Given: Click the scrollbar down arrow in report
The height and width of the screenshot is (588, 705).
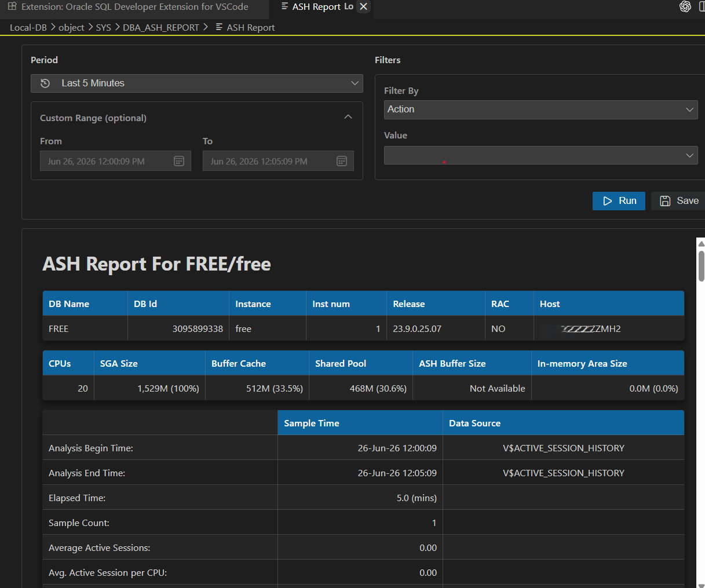Looking at the screenshot, I should pos(701,585).
